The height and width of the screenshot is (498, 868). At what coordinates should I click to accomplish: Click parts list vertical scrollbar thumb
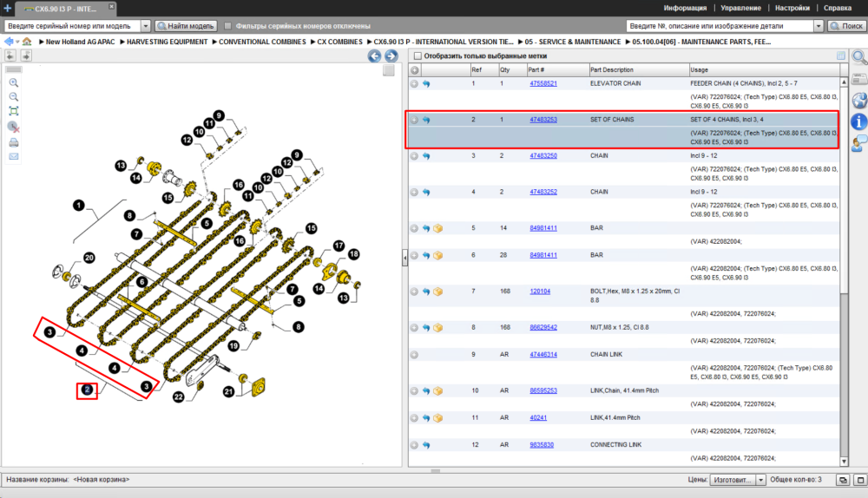pyautogui.click(x=845, y=189)
